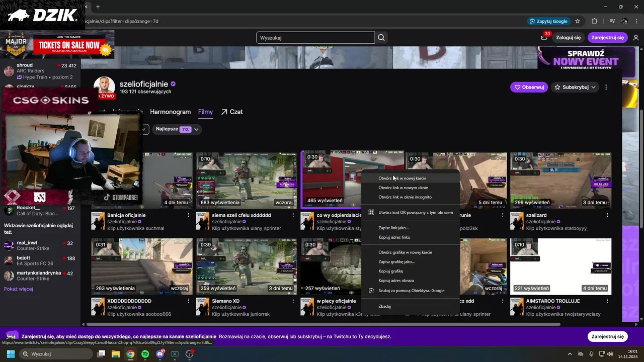The image size is (644, 362).
Task: Select Otwórz grafikę w nowej karcie
Action: [410, 252]
